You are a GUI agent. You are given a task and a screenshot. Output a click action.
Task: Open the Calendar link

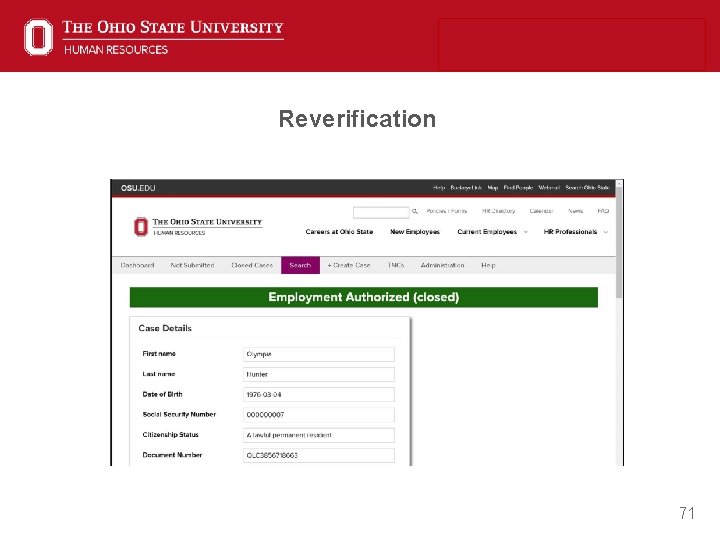(541, 211)
